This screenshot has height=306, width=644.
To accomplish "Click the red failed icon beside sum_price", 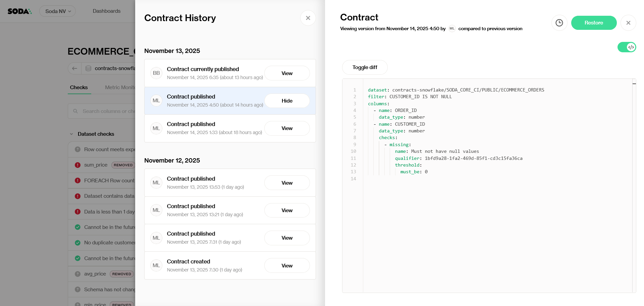I will point(77,165).
